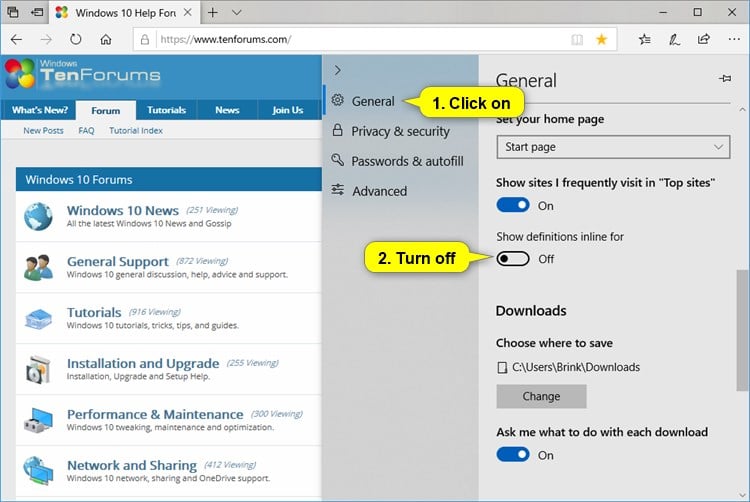The image size is (750, 502).
Task: Click settings scrollbar down arrow
Action: (x=742, y=495)
